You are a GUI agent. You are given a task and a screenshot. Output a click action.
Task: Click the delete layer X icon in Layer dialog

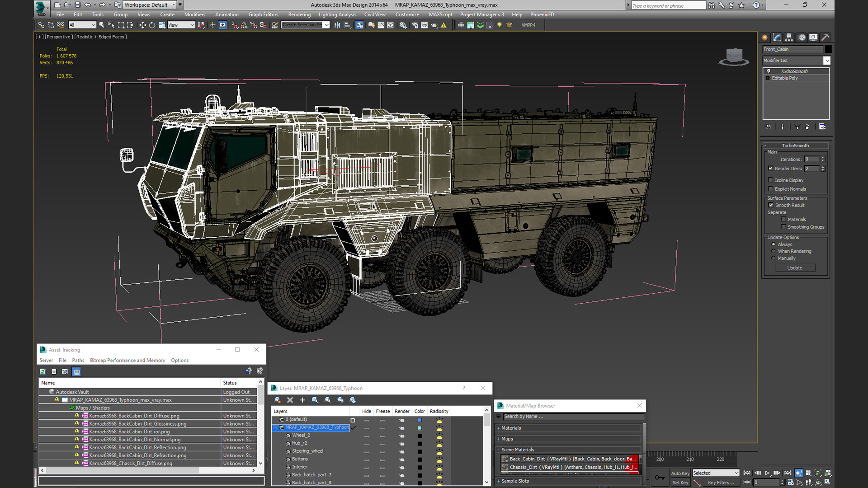pos(290,400)
